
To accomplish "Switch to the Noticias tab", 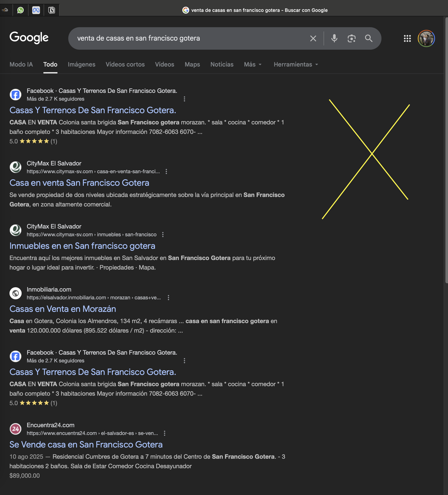I will click(222, 64).
